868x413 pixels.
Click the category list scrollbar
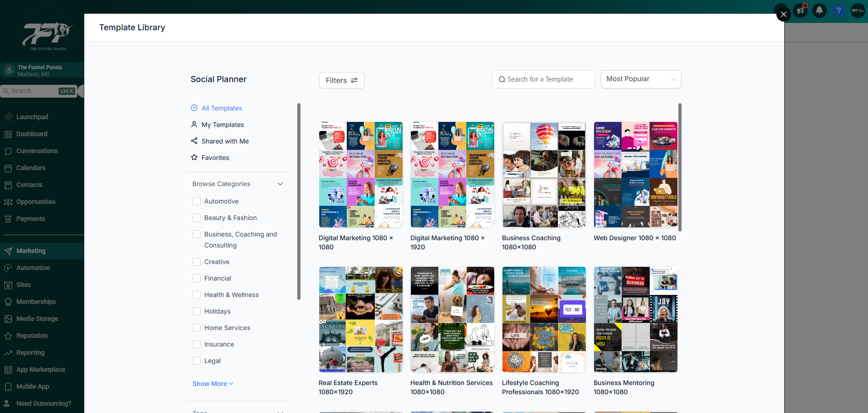click(x=299, y=202)
